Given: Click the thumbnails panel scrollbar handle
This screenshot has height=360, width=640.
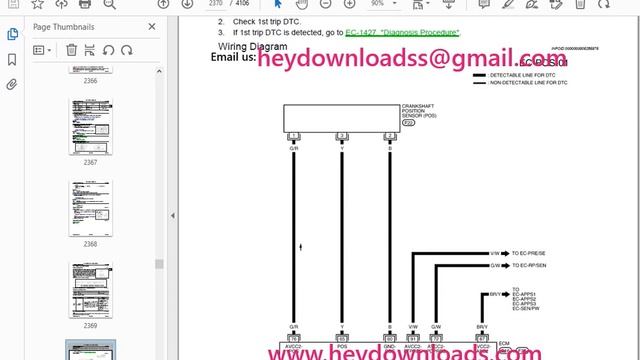Looking at the screenshot, I should click(159, 264).
